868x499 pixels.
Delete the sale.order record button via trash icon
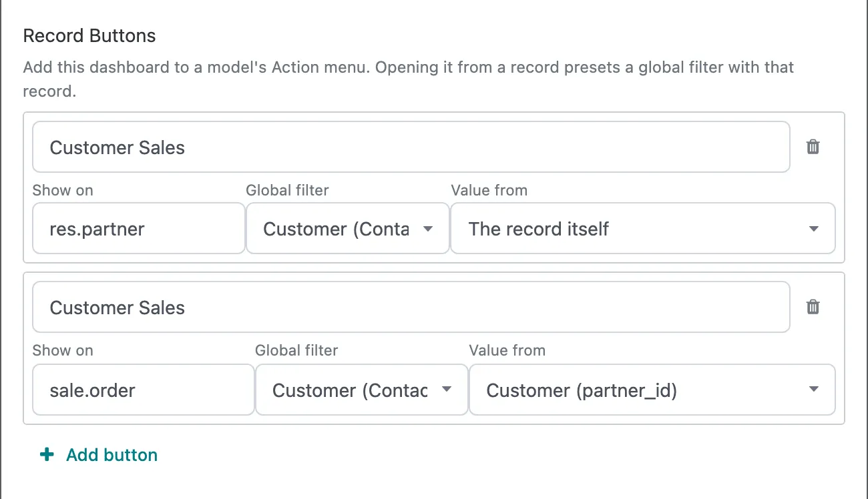click(x=813, y=307)
